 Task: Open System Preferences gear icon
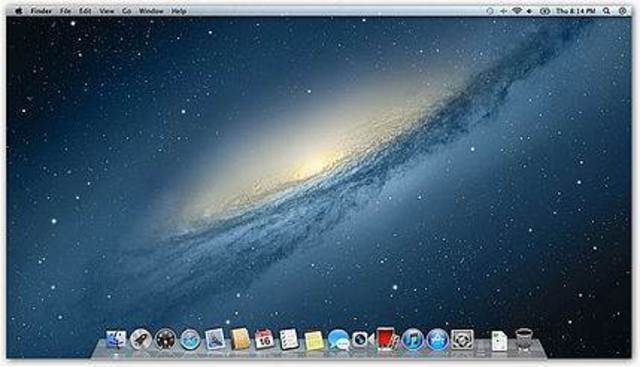pyautogui.click(x=462, y=340)
